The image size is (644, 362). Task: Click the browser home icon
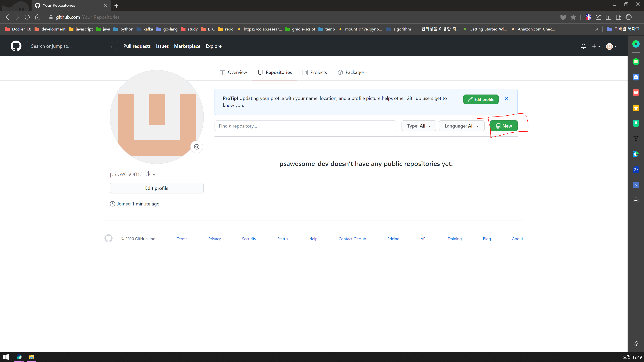pyautogui.click(x=38, y=17)
